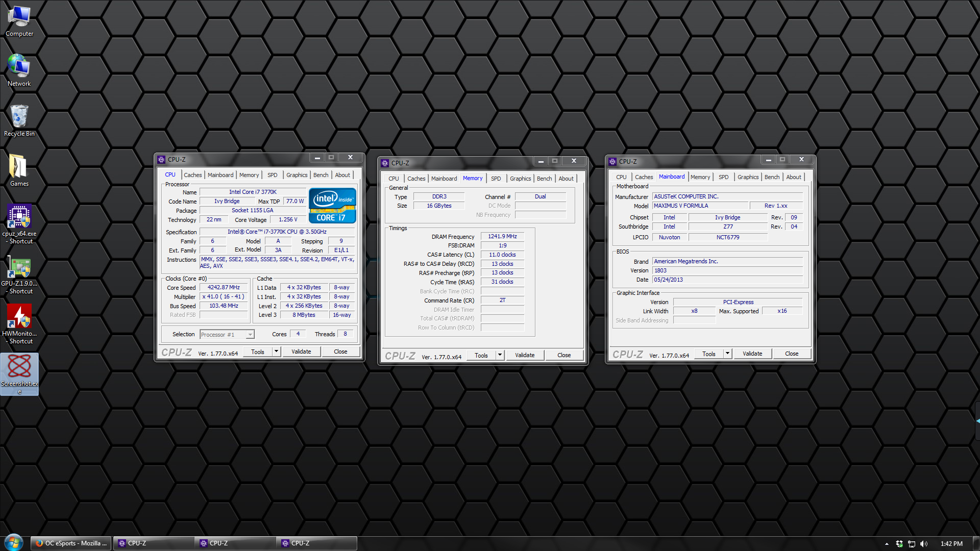The image size is (980, 551).
Task: Switch to Caches tab in left CPU-Z window
Action: [x=193, y=175]
